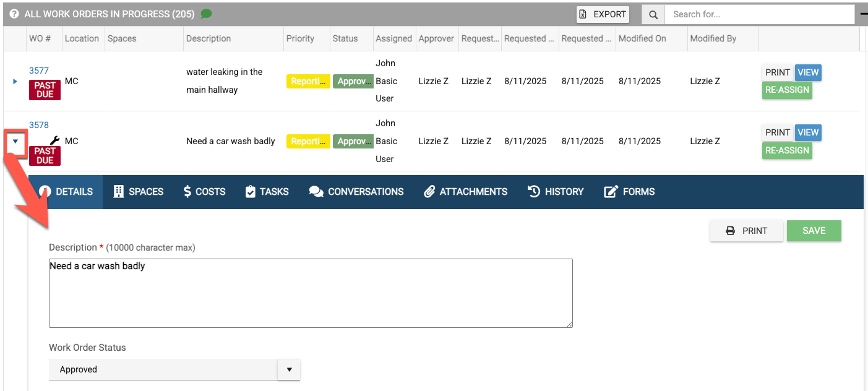
Task: Click the green comment bubble icon
Action: pos(206,14)
